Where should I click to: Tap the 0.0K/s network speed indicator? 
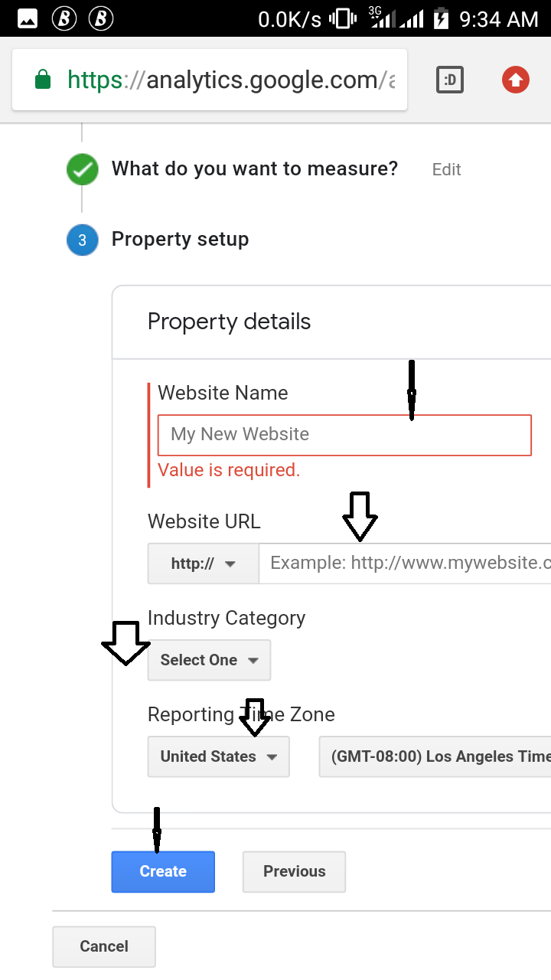point(290,19)
